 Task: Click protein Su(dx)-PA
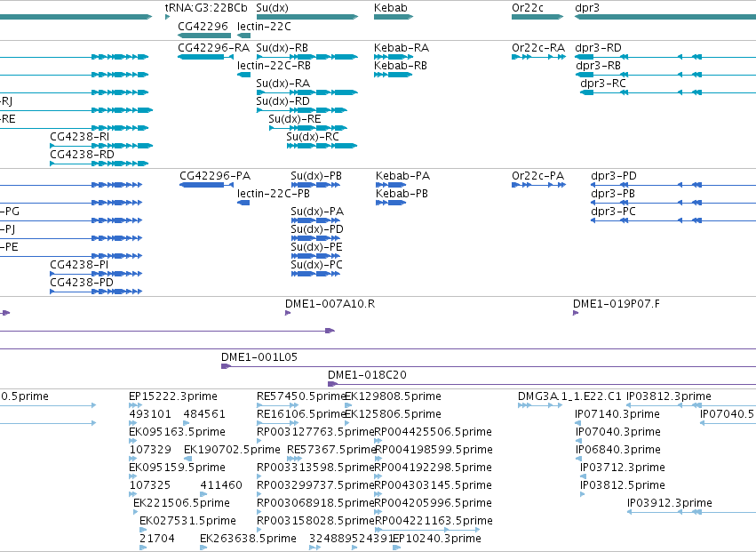pyautogui.click(x=317, y=212)
